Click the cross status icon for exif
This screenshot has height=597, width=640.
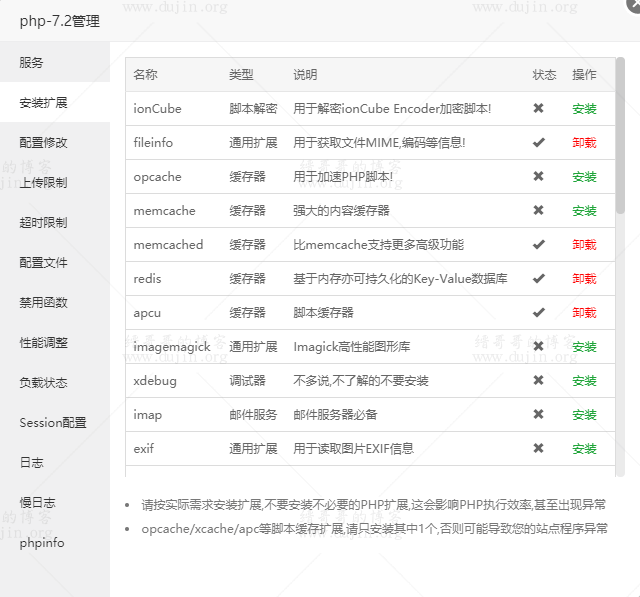click(538, 449)
